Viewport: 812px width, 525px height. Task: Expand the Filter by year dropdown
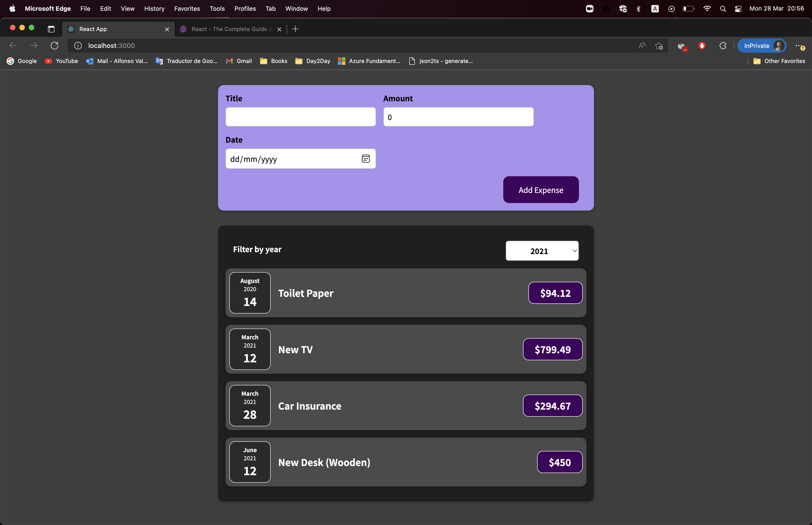pos(542,251)
